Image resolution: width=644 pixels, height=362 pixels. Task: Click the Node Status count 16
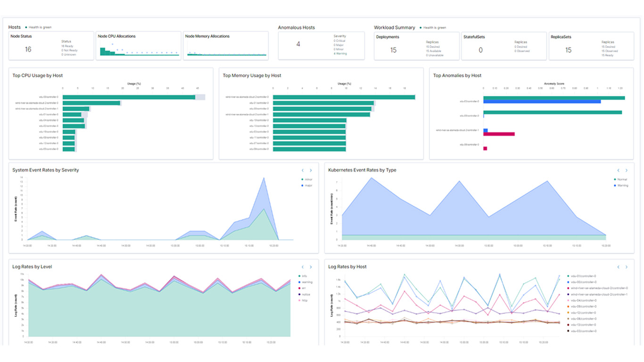point(28,49)
